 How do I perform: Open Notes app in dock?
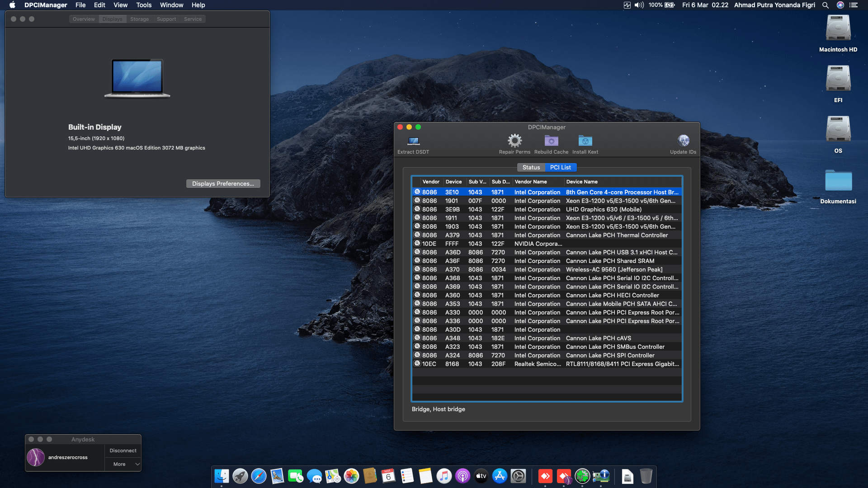[425, 476]
